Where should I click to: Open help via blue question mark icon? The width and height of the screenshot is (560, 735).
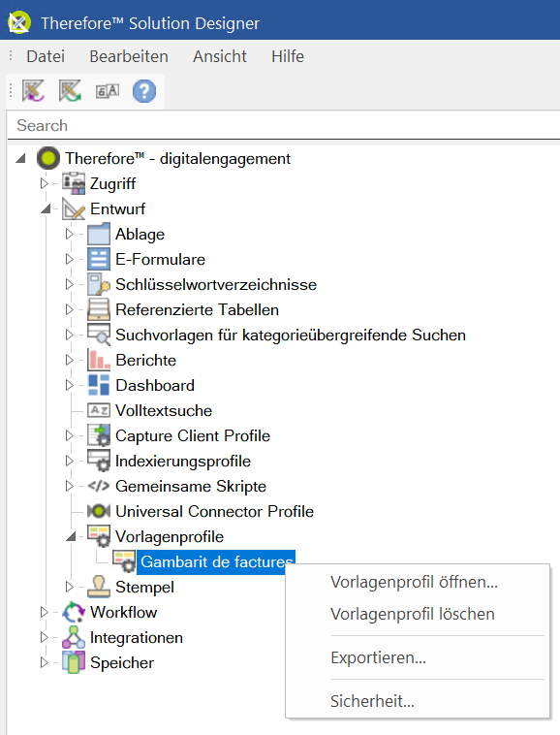pyautogui.click(x=144, y=90)
